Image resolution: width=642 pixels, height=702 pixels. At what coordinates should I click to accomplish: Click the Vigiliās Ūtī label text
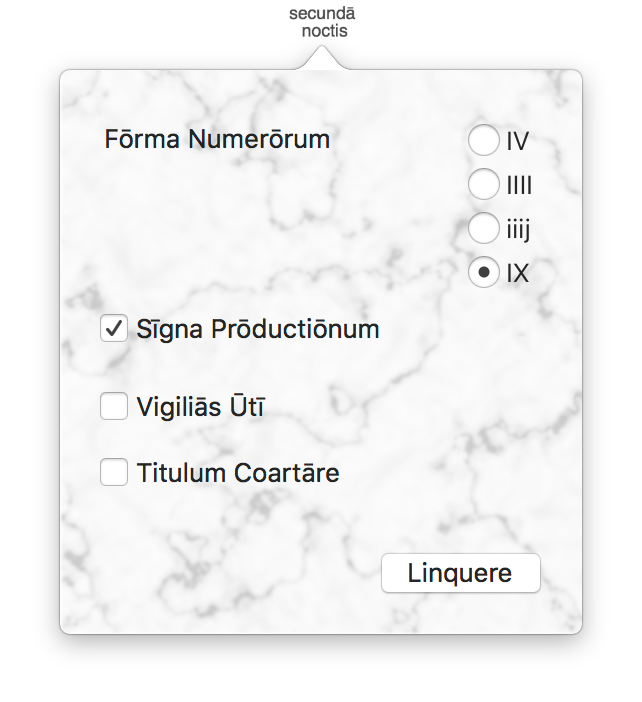201,407
